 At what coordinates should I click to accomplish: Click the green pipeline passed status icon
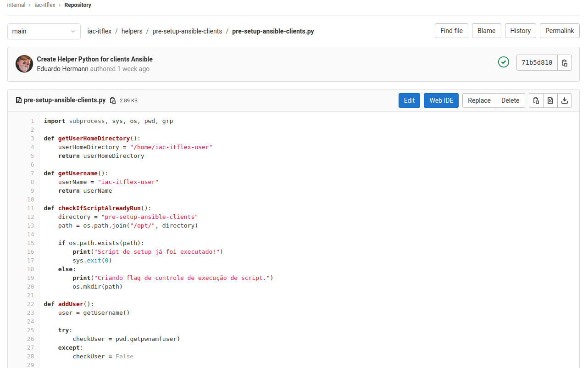pos(504,62)
